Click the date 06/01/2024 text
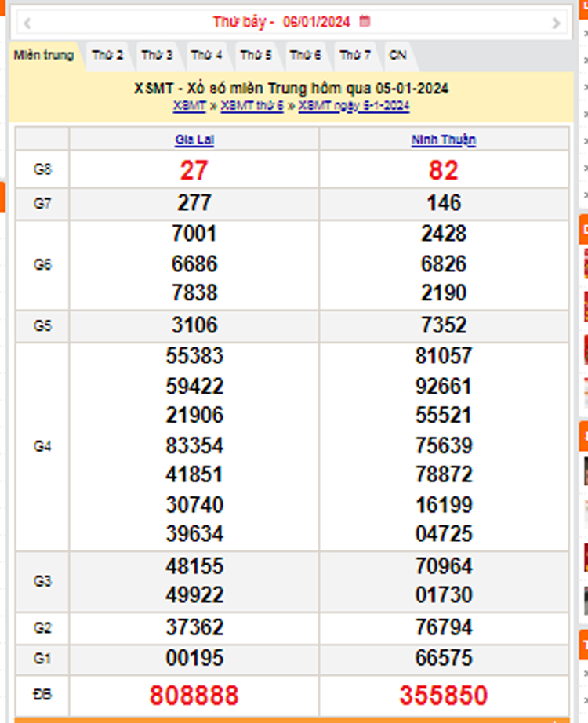Image resolution: width=588 pixels, height=723 pixels. tap(317, 22)
